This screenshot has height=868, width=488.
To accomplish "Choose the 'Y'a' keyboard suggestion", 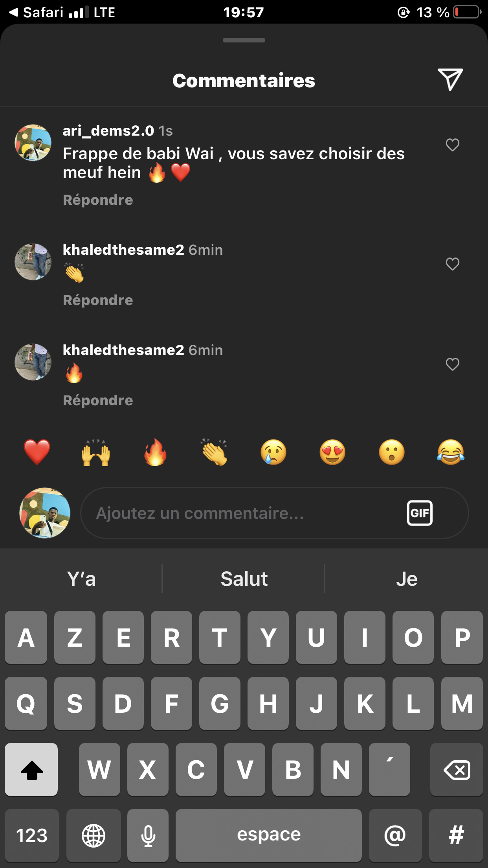I will point(81,579).
